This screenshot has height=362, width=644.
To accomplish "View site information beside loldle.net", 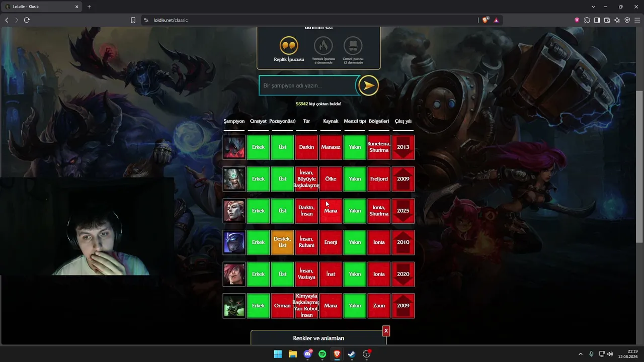I will [146, 20].
